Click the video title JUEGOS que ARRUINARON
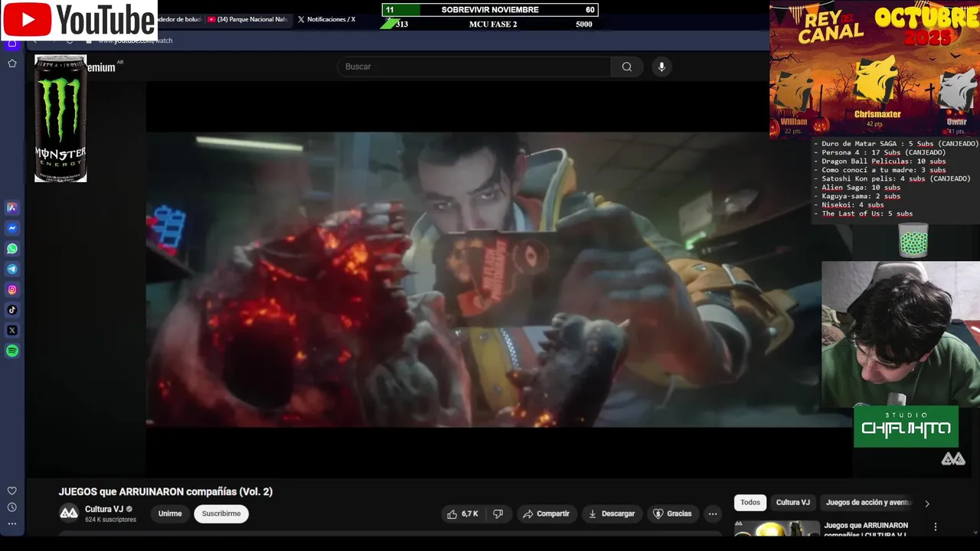Viewport: 980px width, 551px height. point(165,491)
